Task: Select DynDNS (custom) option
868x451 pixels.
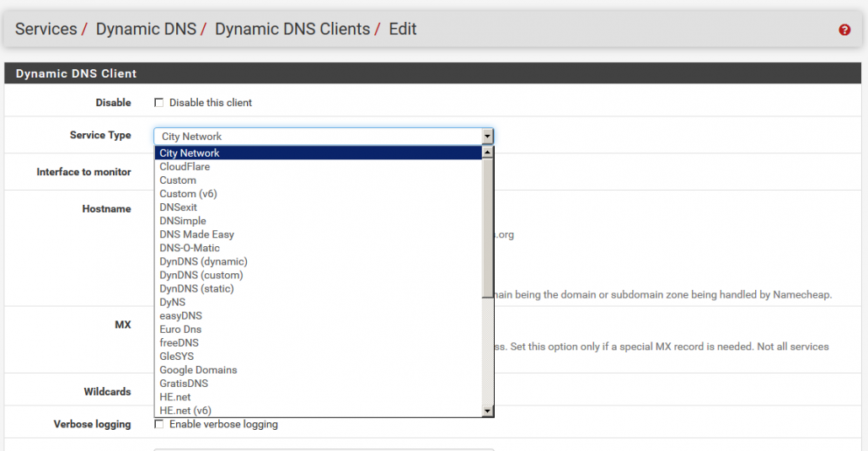Action: 319,275
